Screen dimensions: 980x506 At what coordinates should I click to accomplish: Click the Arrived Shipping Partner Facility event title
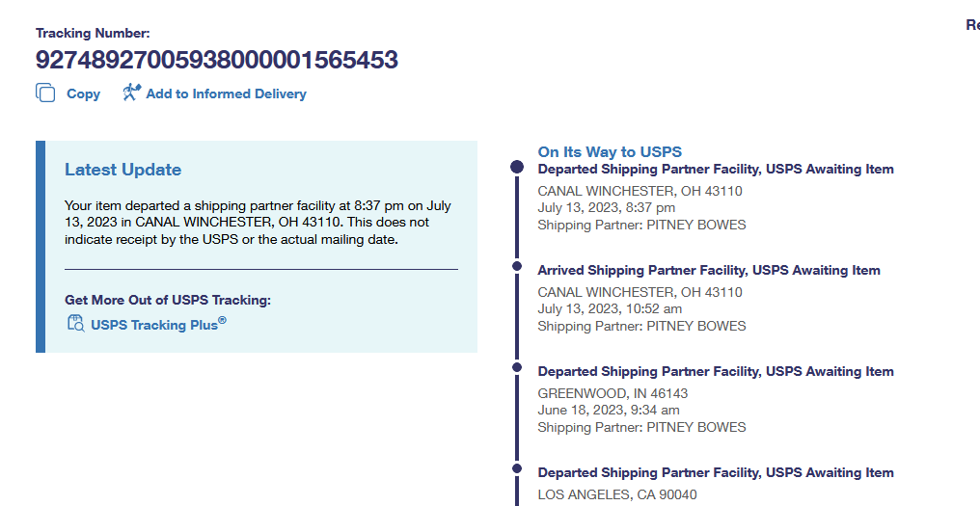coord(709,271)
